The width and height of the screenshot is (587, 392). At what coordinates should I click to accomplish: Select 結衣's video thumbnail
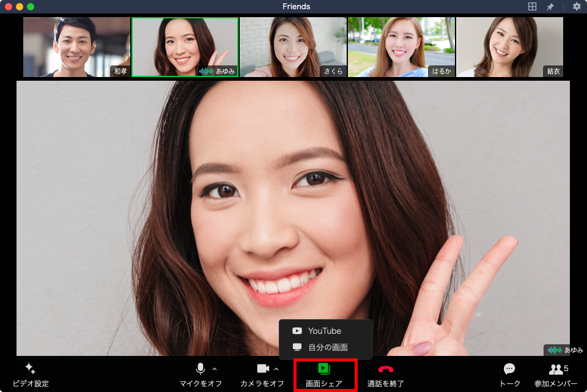point(509,47)
